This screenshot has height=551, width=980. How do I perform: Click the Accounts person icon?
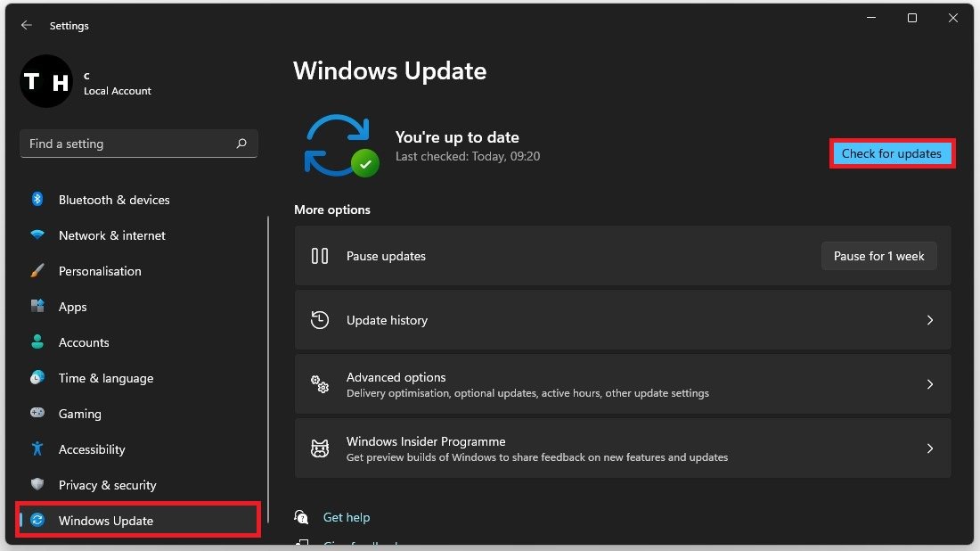(37, 342)
